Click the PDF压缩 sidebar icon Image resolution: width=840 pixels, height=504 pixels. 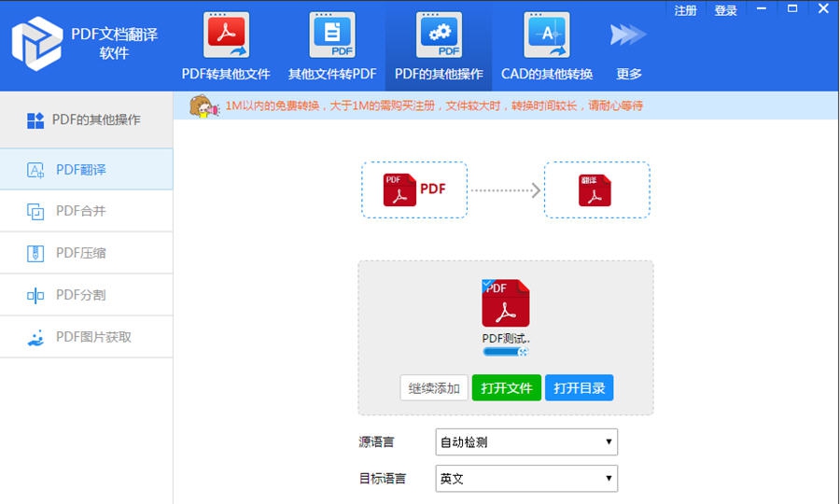tap(35, 253)
